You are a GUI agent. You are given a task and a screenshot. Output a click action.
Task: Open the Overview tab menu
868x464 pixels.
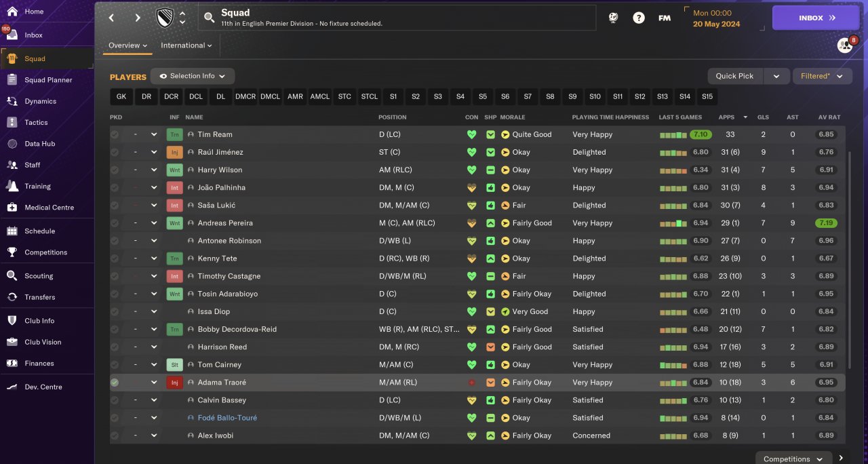click(128, 45)
